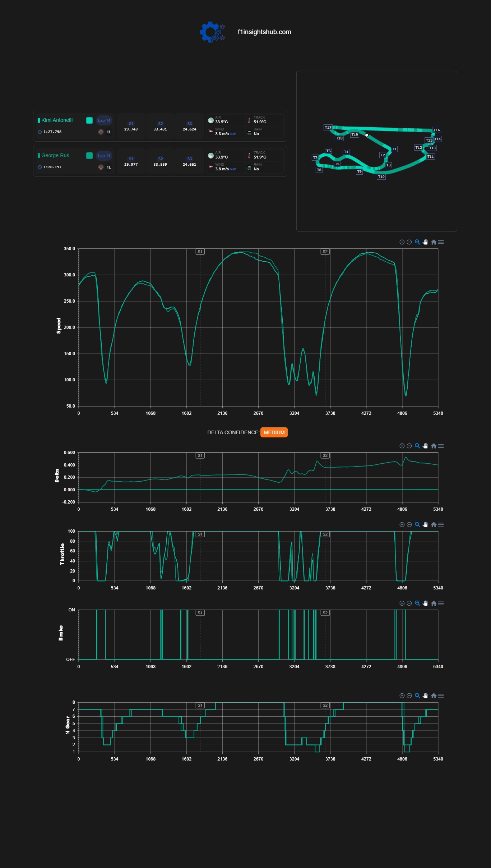The width and height of the screenshot is (491, 868).
Task: Activate selection zoom on the N Gear chart
Action: (x=417, y=696)
